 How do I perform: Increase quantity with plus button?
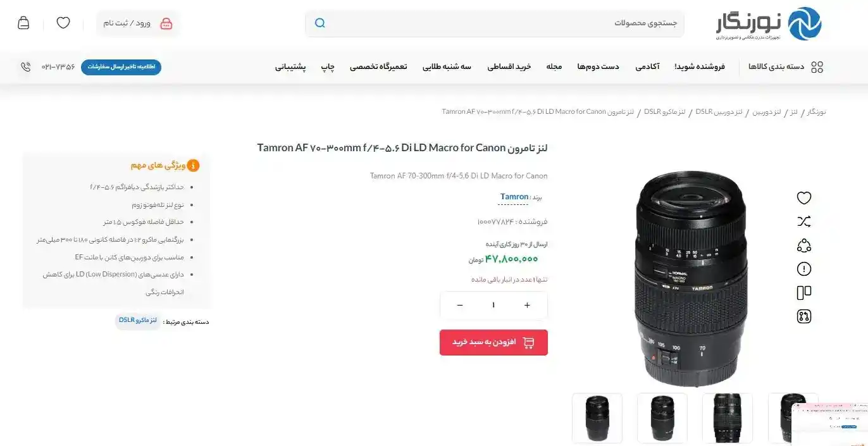pyautogui.click(x=527, y=305)
